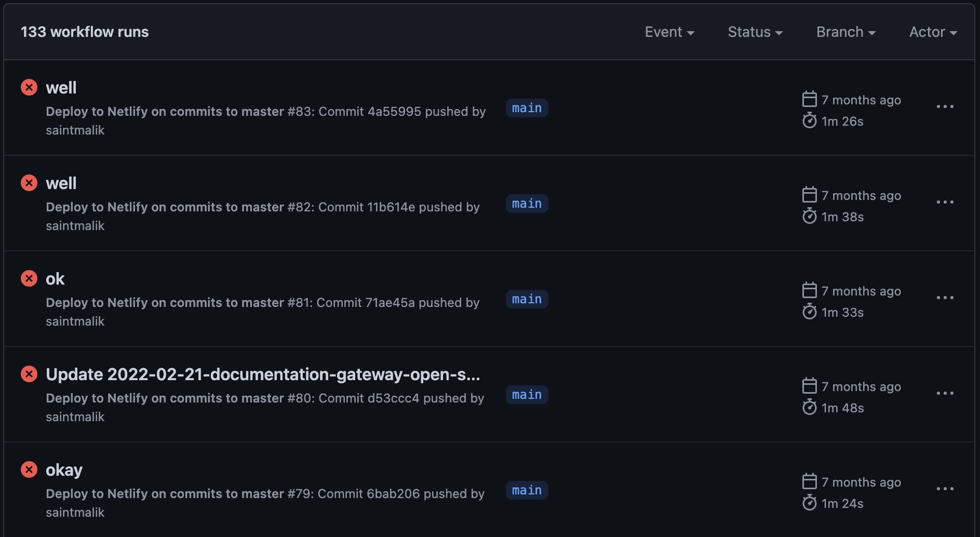This screenshot has height=537, width=980.
Task: Click '7 months ago' on run #79 row
Action: pyautogui.click(x=861, y=482)
